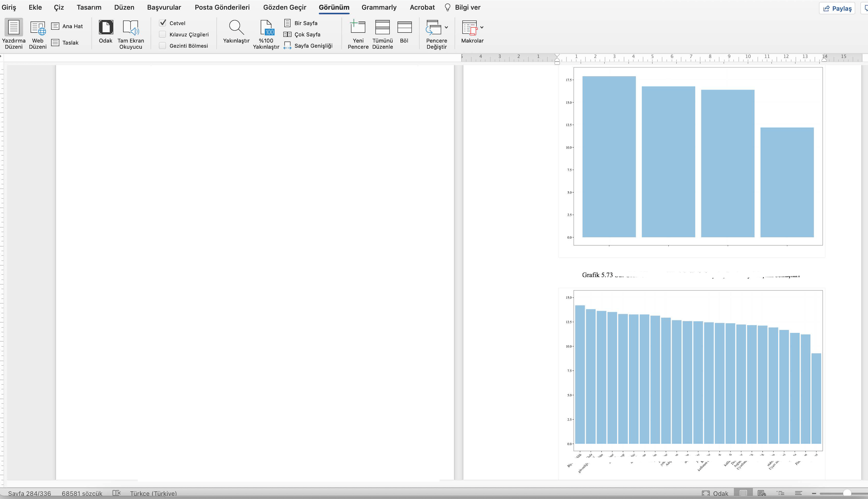Uncheck the Cetvel ruler checkbox
This screenshot has height=499, width=868.
(x=163, y=23)
